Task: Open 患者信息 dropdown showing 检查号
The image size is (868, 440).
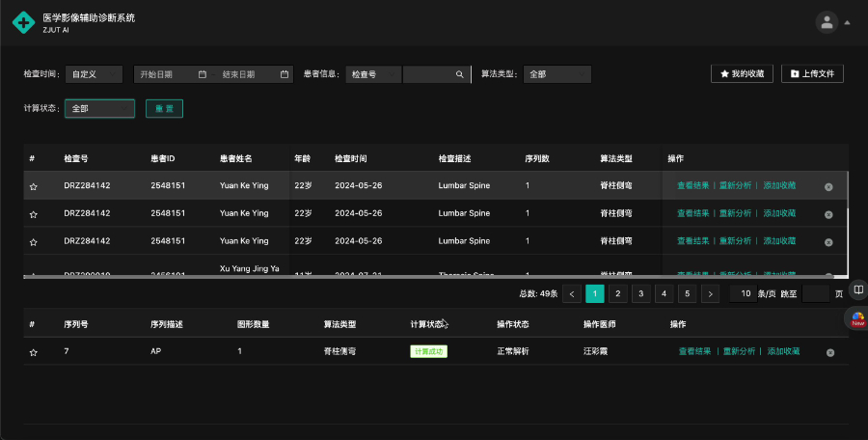Action: pyautogui.click(x=373, y=74)
